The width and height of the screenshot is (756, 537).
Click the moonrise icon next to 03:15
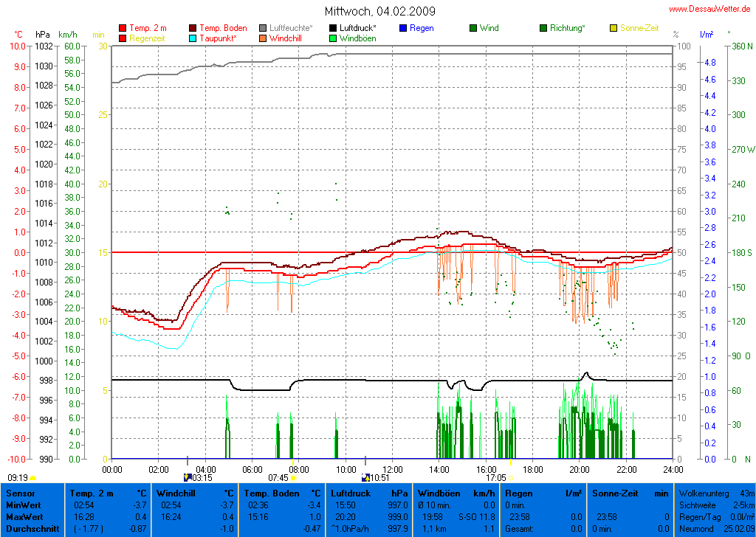click(188, 478)
